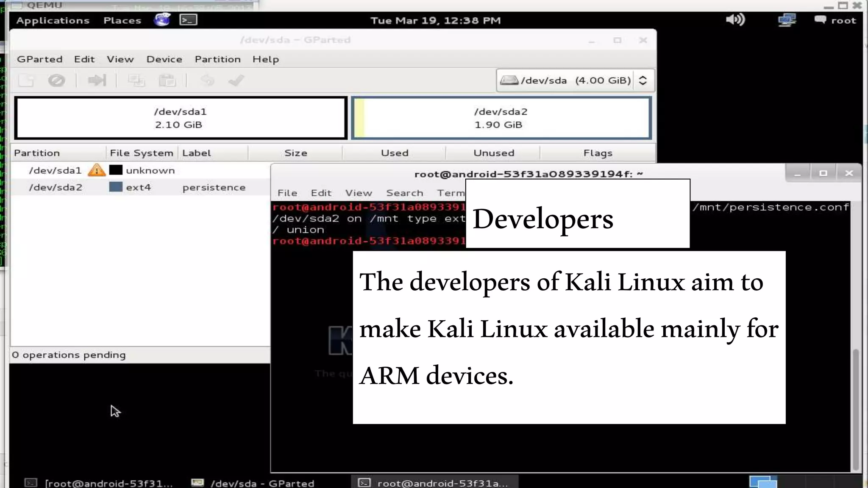Launch the terminal icon in top panel
The width and height of the screenshot is (868, 488).
(188, 20)
